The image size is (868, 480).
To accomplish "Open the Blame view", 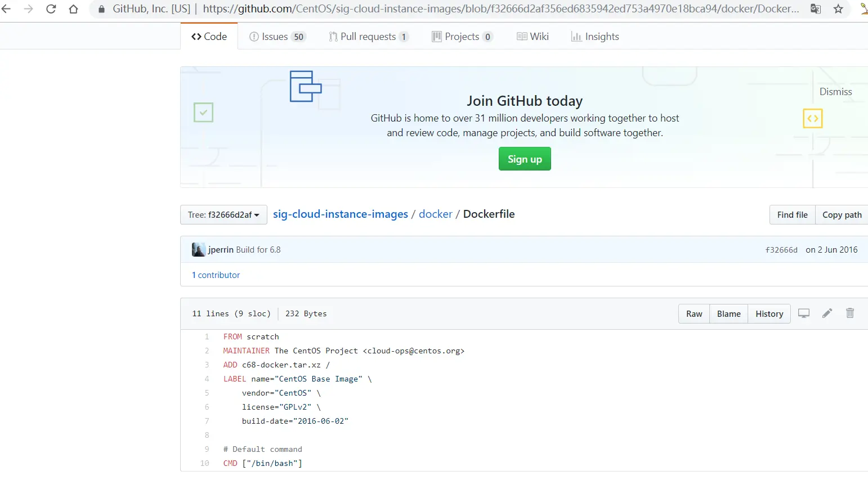I will [729, 313].
